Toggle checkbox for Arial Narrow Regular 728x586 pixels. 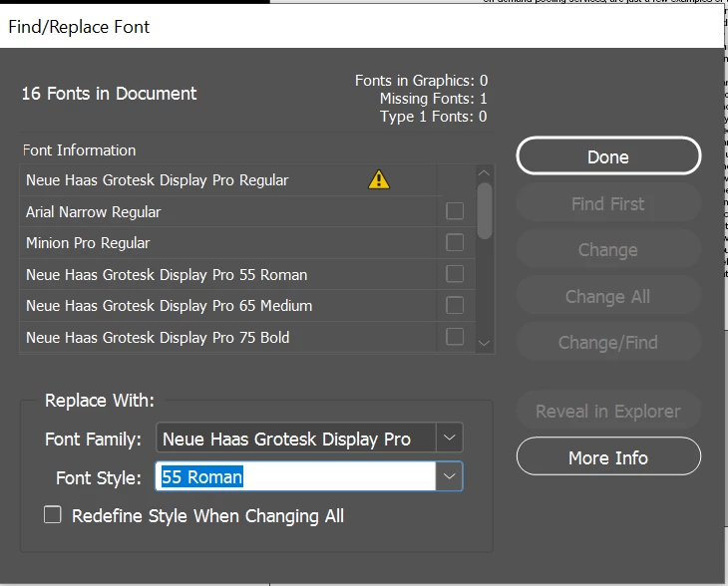[455, 211]
